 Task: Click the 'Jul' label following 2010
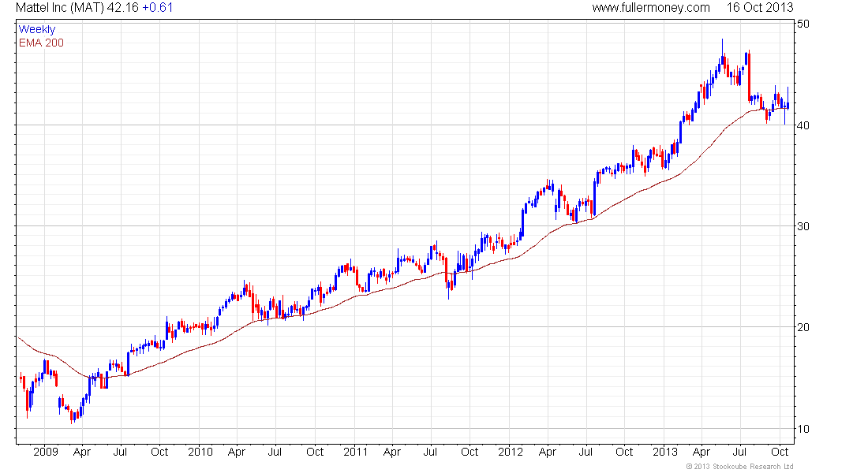click(x=275, y=452)
